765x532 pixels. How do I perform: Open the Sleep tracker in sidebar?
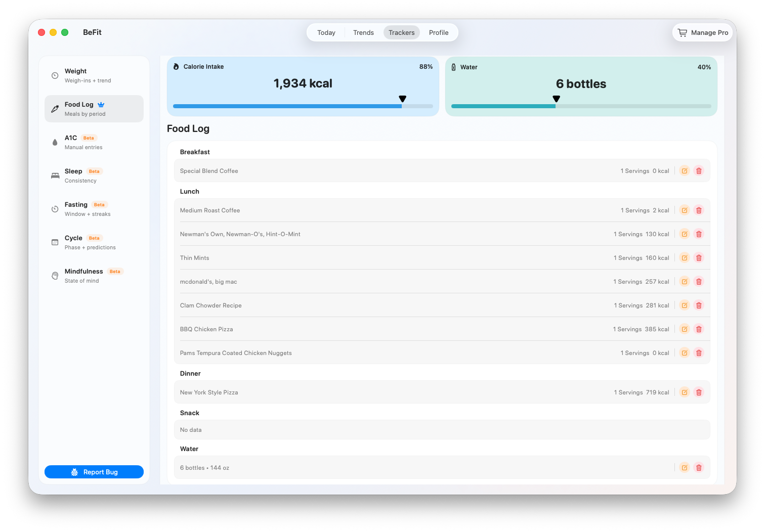coord(94,175)
